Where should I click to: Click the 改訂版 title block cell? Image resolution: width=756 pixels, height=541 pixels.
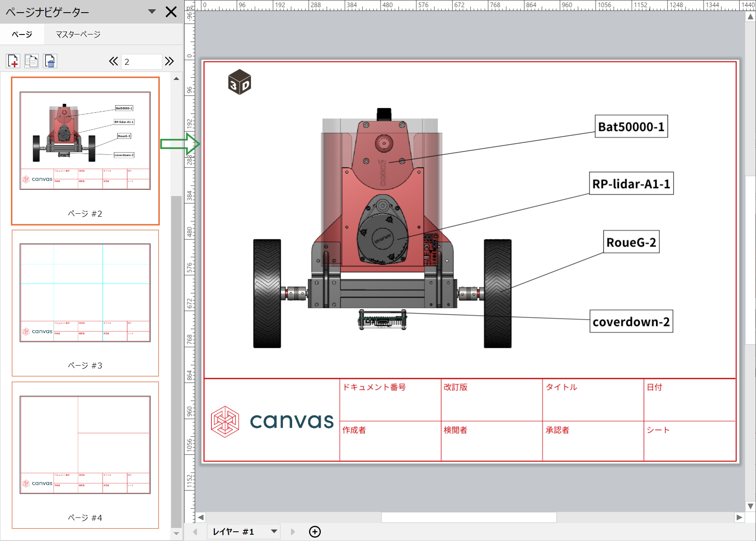click(492, 400)
